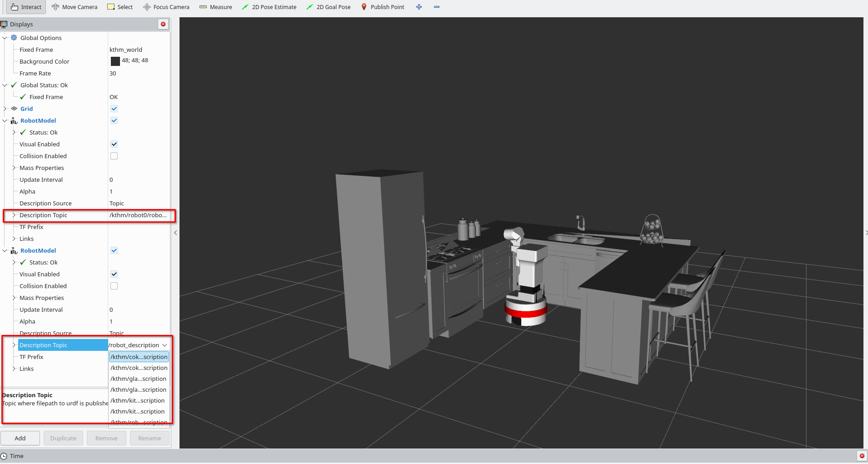This screenshot has width=868, height=464.
Task: Choose the Select tool
Action: point(120,7)
